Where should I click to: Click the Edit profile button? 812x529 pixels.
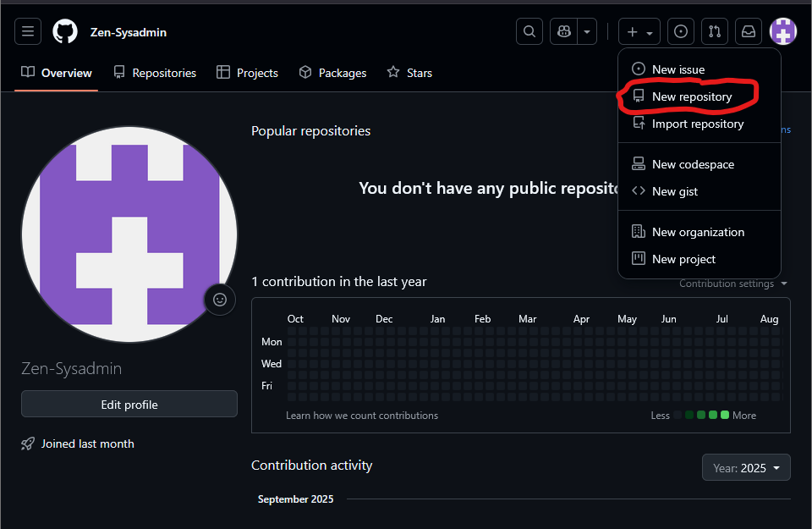tap(129, 405)
